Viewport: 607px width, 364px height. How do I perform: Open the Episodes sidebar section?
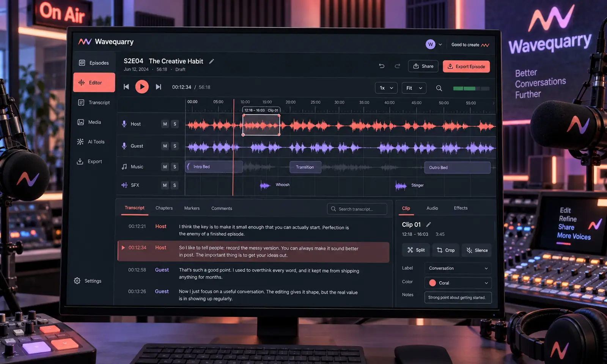tap(94, 63)
